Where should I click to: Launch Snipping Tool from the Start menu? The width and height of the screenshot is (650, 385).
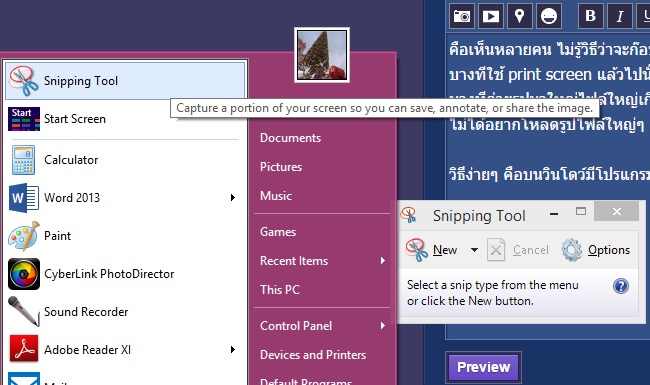tap(125, 81)
